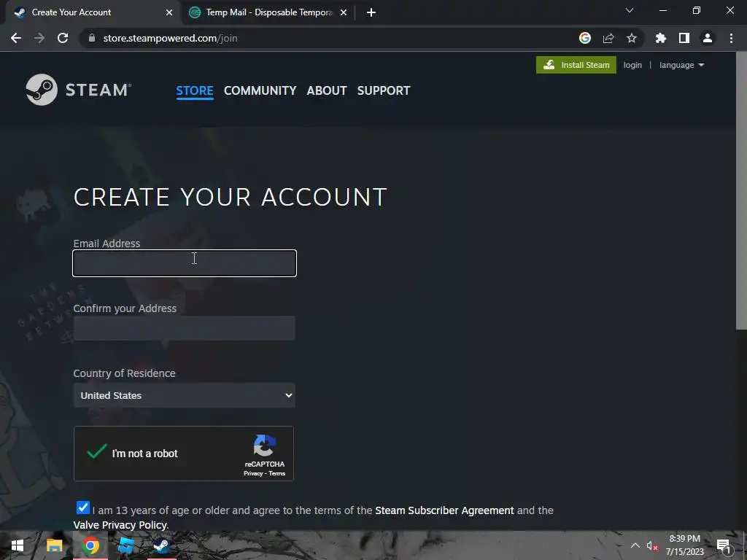Click the Install Steam button
The image size is (747, 560).
(576, 65)
